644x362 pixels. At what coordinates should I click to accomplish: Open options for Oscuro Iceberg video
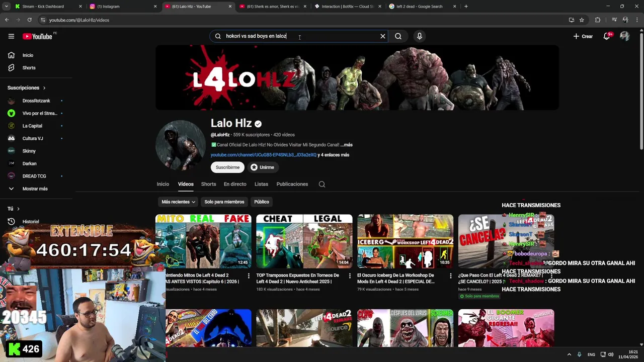pos(450,276)
